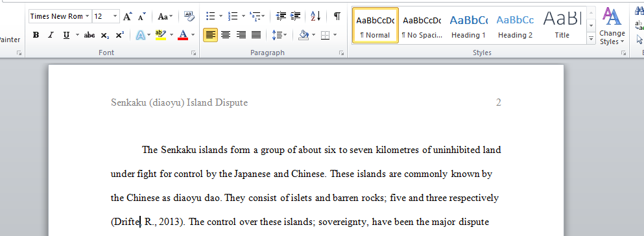Increase paragraph indent
Image resolution: width=644 pixels, height=236 pixels.
tap(295, 16)
